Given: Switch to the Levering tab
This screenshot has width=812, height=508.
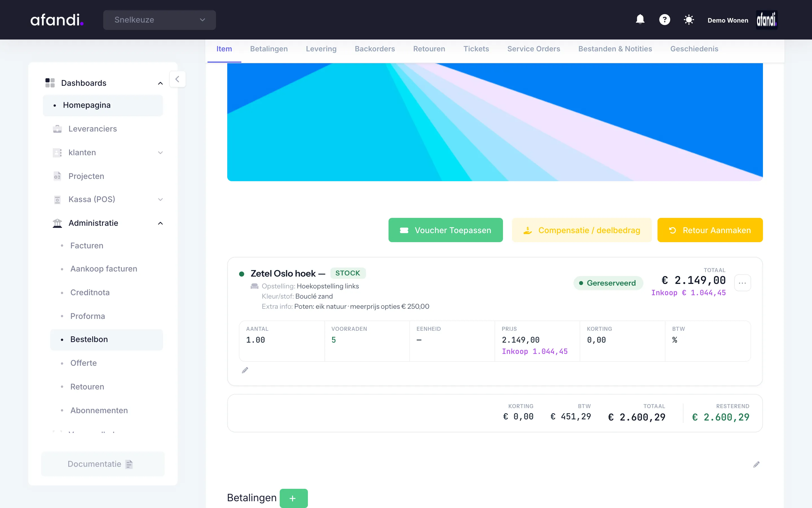Looking at the screenshot, I should click(x=321, y=49).
